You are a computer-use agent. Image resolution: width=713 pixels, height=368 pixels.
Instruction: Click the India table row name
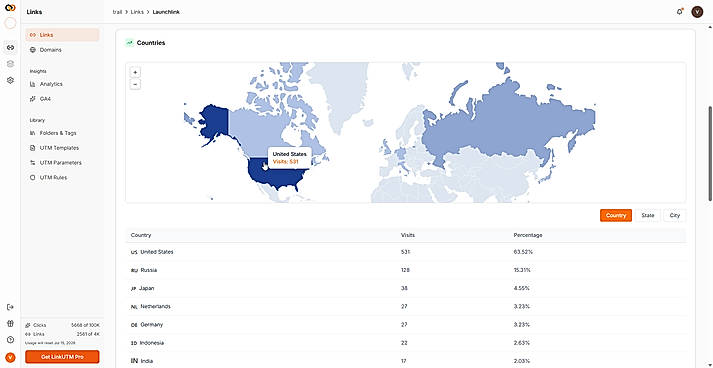147,361
